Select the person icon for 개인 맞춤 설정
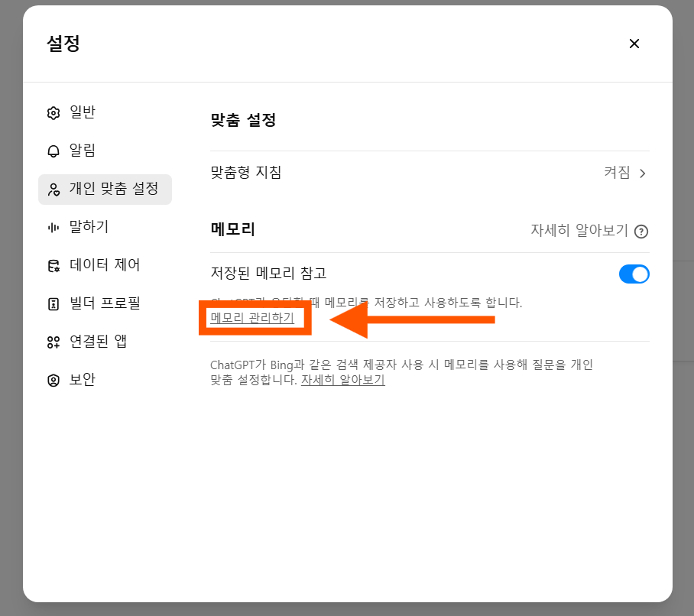This screenshot has height=616, width=694. pyautogui.click(x=53, y=189)
